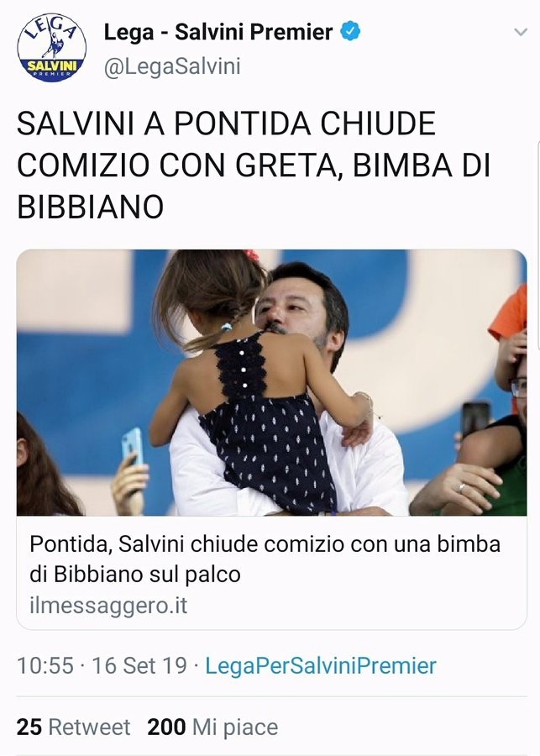
Task: Click the 25 retweet count number
Action: point(29,727)
